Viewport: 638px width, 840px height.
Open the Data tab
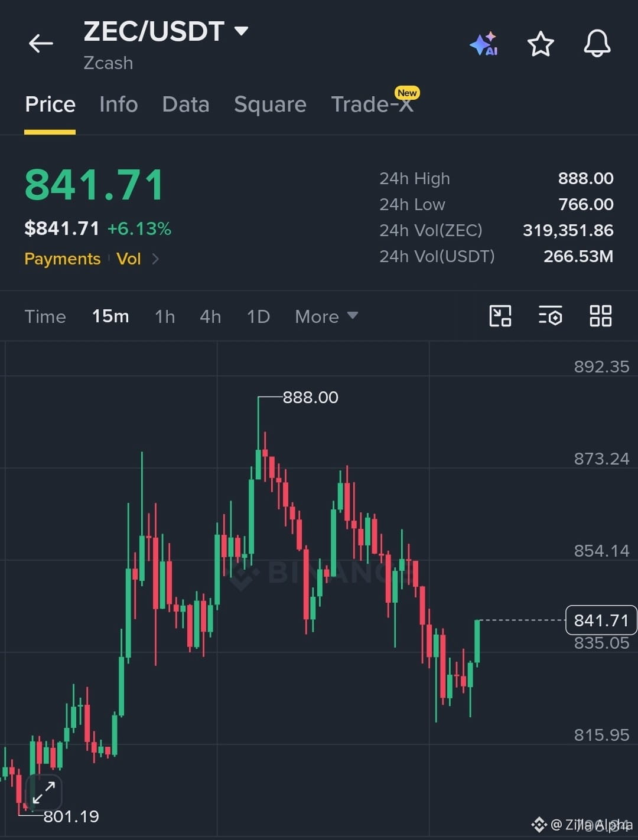[x=185, y=104]
